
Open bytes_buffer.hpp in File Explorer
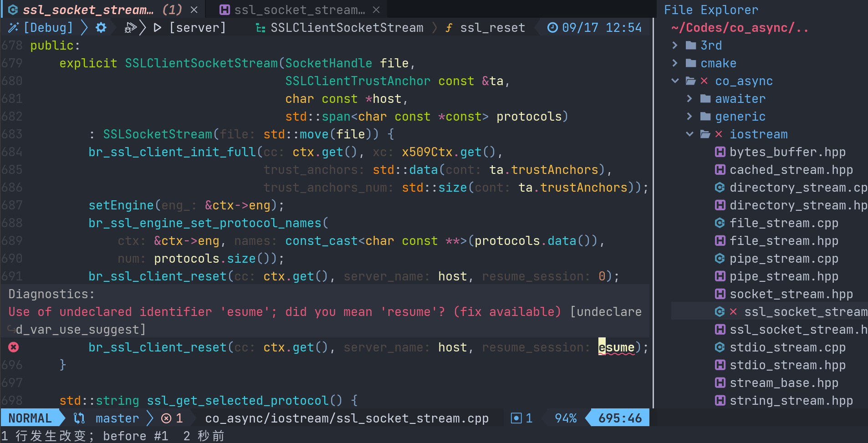pos(787,152)
